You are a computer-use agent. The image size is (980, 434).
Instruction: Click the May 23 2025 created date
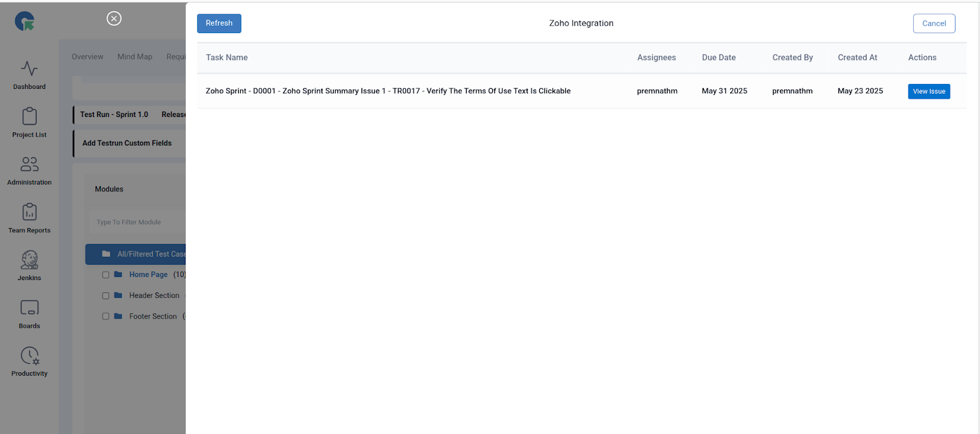point(861,91)
